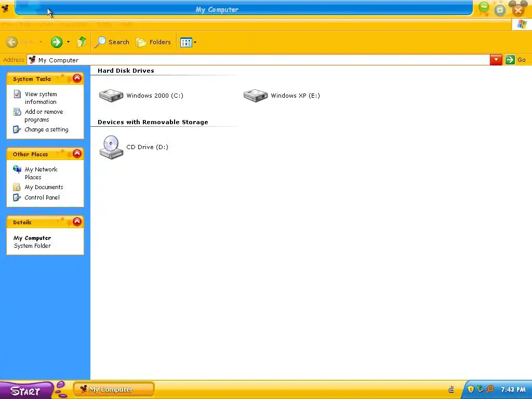The height and width of the screenshot is (399, 532).
Task: Click the Windows flag logo
Action: [x=522, y=24]
